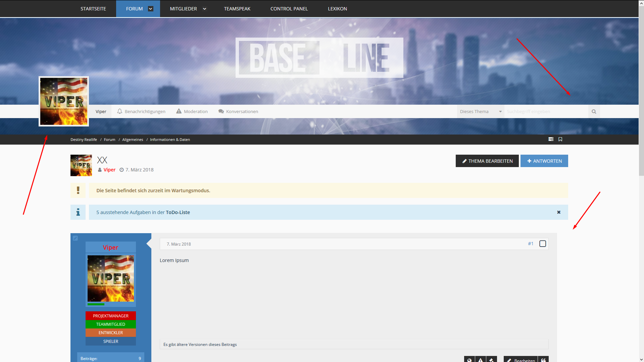Click the quote icon below the post
The height and width of the screenshot is (362, 644).
(543, 360)
